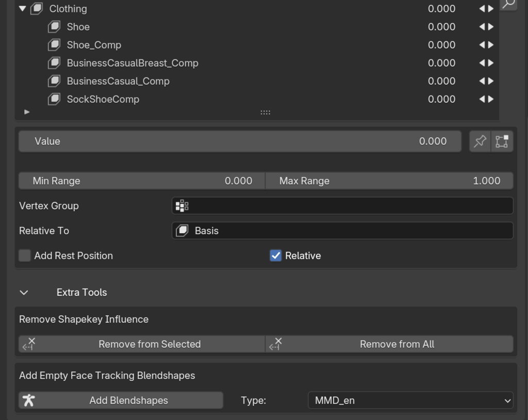The image size is (528, 420).
Task: Click the shape key icon beside Clothing
Action: coord(36,8)
